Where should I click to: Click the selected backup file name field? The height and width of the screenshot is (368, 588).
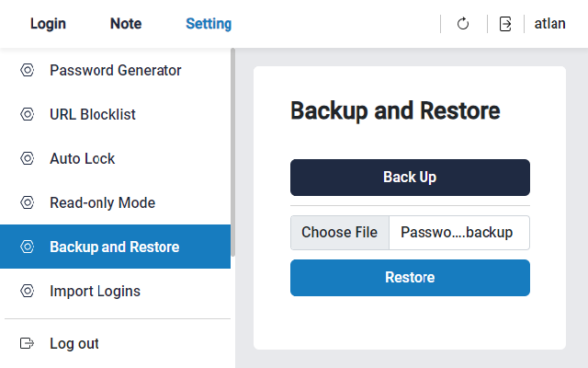(x=458, y=233)
